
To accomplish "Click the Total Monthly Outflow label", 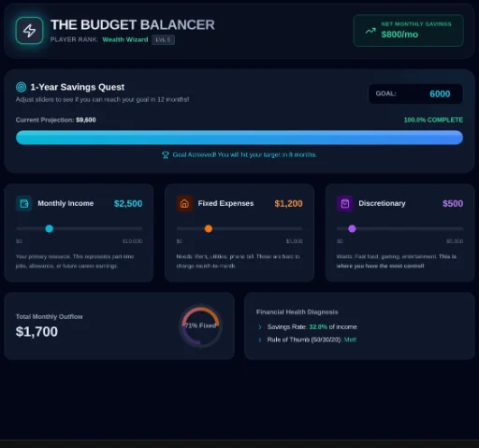I will [x=50, y=317].
